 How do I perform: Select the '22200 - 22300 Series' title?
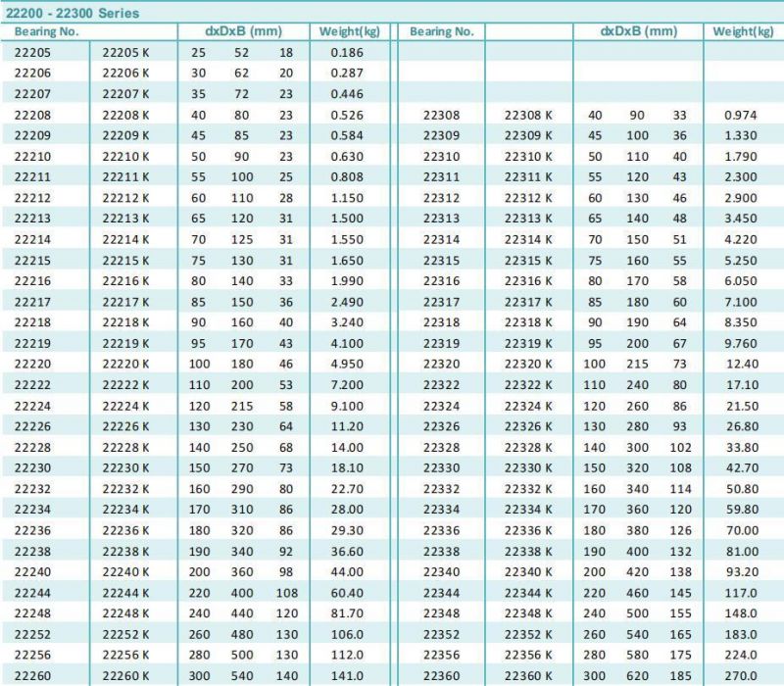click(x=73, y=13)
